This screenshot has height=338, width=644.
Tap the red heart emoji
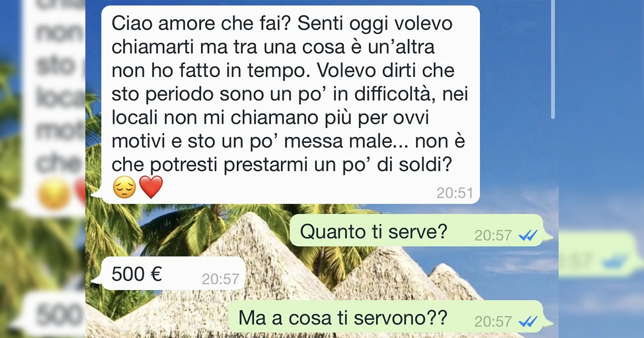(151, 188)
